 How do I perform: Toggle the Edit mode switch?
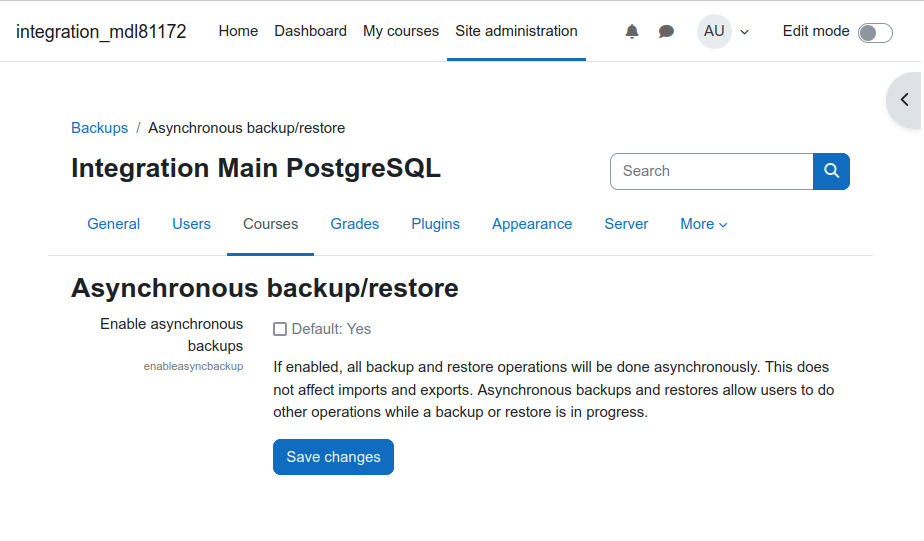[x=875, y=33]
